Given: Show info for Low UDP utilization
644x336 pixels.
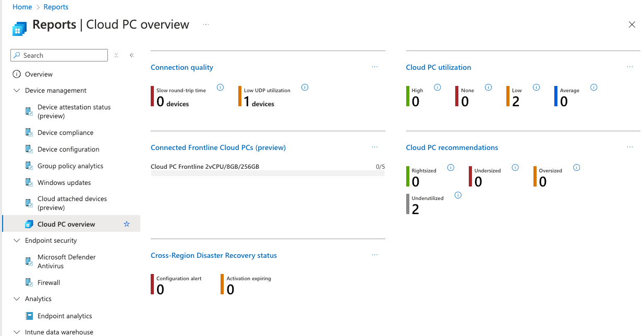Looking at the screenshot, I should pos(305,88).
